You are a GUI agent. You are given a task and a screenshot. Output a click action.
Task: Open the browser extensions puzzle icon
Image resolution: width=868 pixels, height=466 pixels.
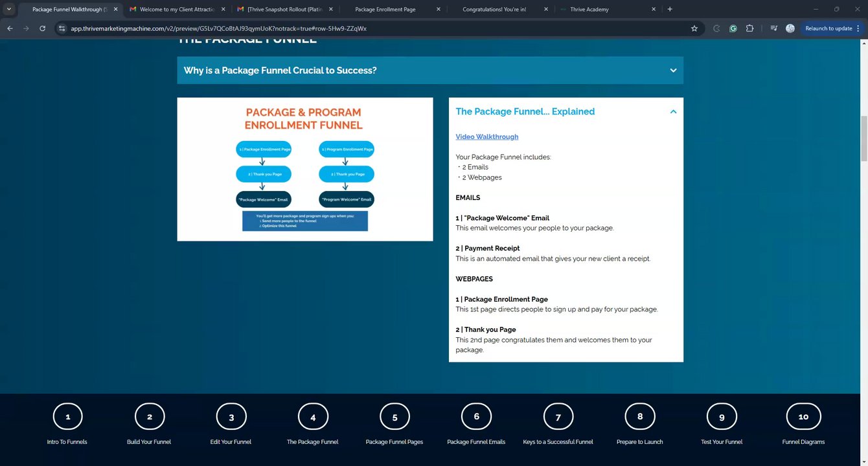pyautogui.click(x=749, y=28)
